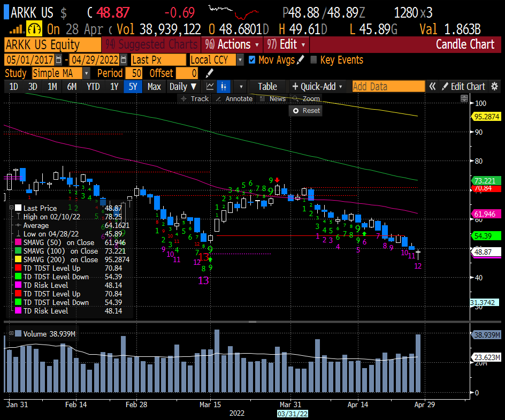Collapse the price legend box
Screen dimensions: 505x420
point(11,207)
